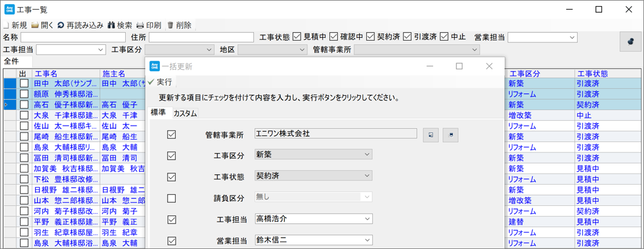Enable the 請負区分 update checkbox
This screenshot has height=249, width=644.
(172, 198)
